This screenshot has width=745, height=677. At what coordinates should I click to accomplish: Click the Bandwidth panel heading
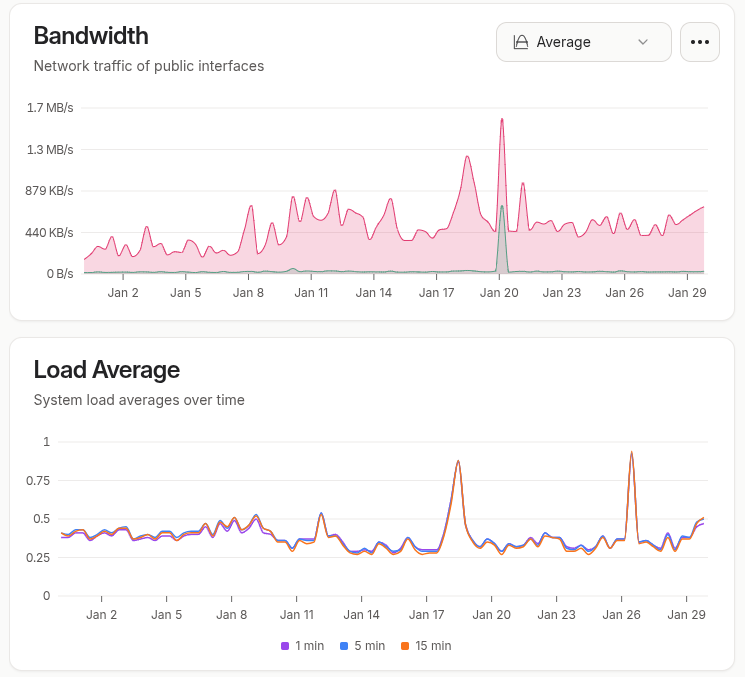pyautogui.click(x=91, y=36)
